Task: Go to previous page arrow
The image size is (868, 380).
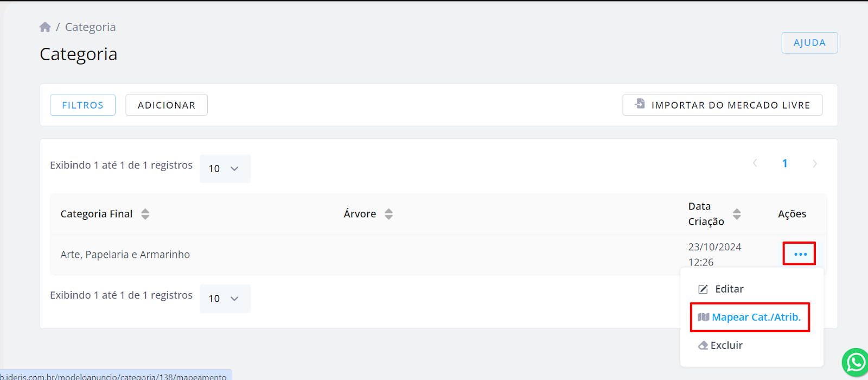Action: point(755,163)
